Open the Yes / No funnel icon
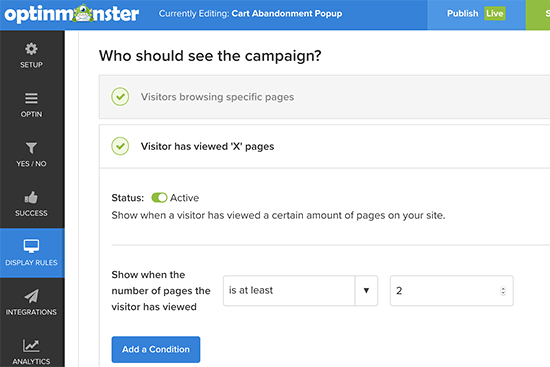This screenshot has height=367, width=550. click(x=31, y=148)
